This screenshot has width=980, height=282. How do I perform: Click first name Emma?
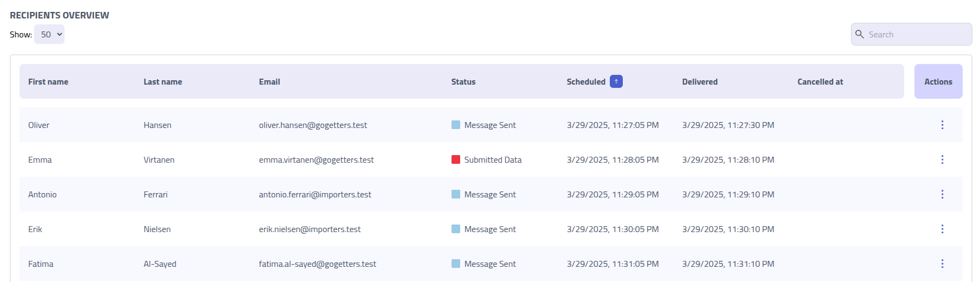(x=40, y=160)
